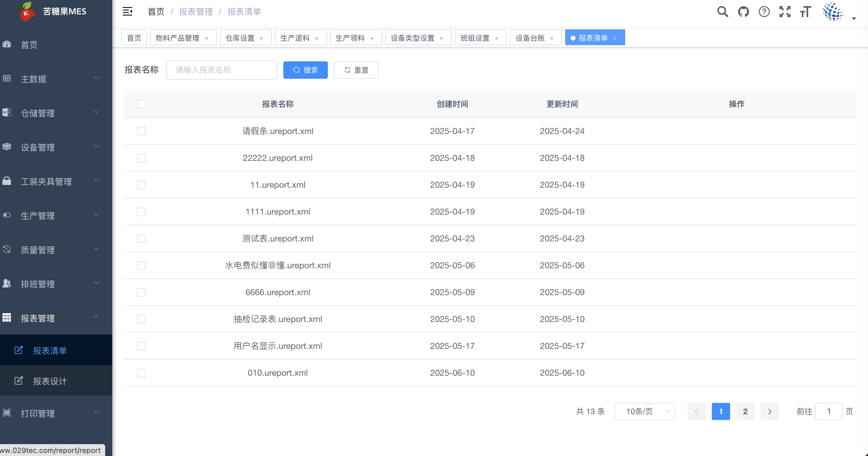This screenshot has width=868, height=456.
Task: Click the current page 1 button
Action: (721, 411)
